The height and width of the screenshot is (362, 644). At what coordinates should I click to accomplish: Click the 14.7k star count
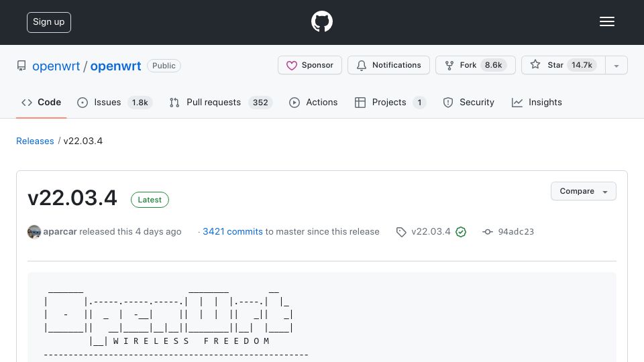(582, 65)
